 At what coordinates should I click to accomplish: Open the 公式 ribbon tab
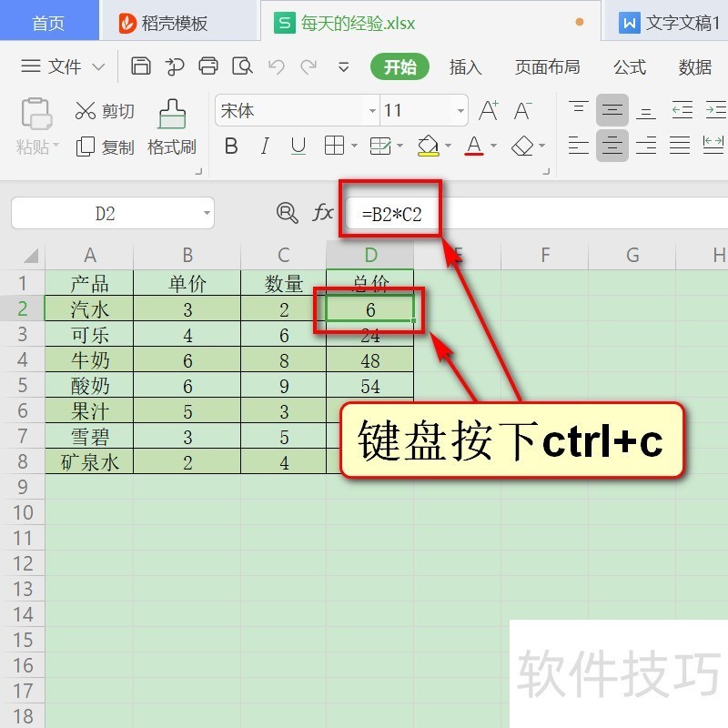tap(630, 66)
